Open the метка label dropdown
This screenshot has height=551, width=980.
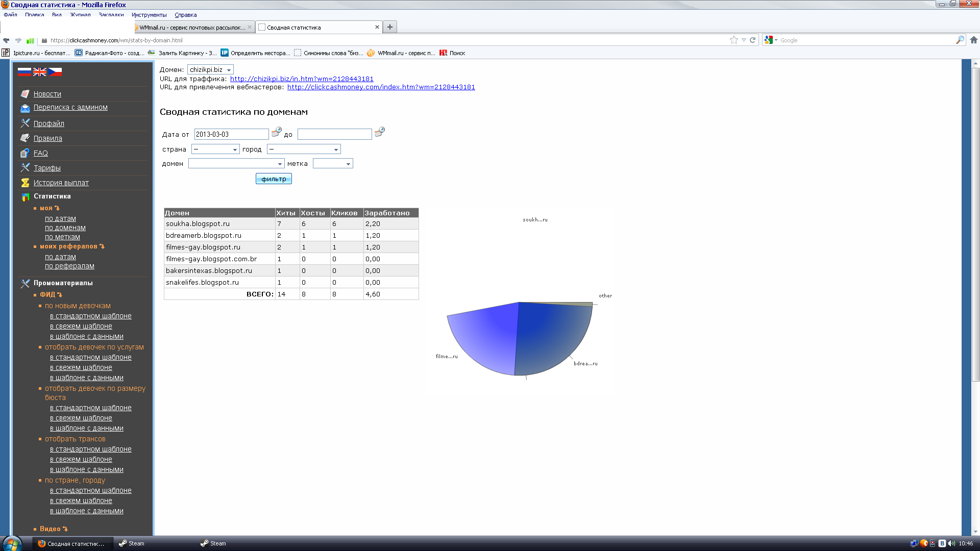(333, 164)
